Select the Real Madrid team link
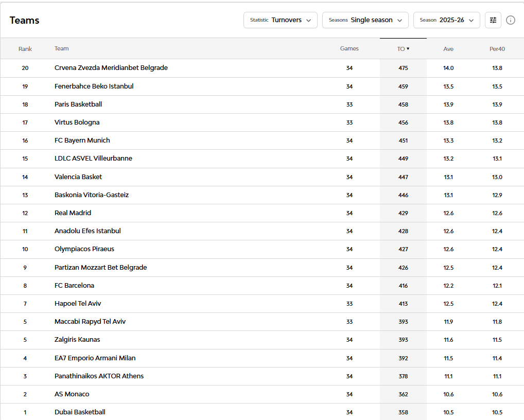 [73, 213]
